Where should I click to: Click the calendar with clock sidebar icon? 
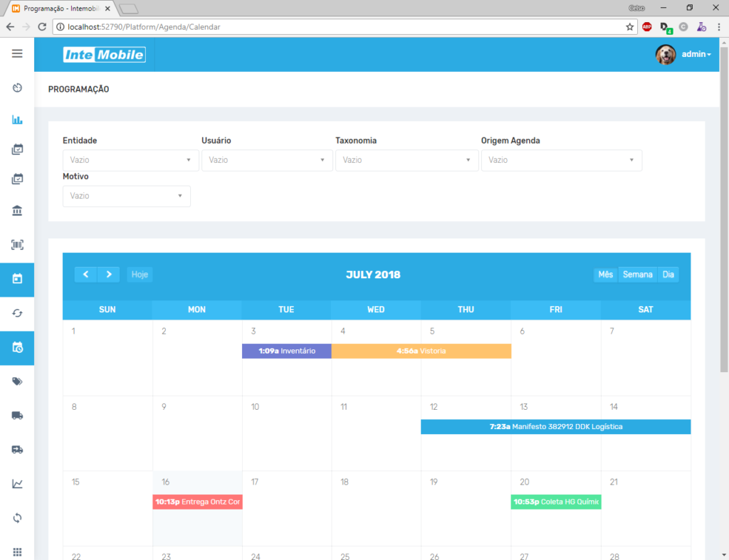tap(17, 347)
